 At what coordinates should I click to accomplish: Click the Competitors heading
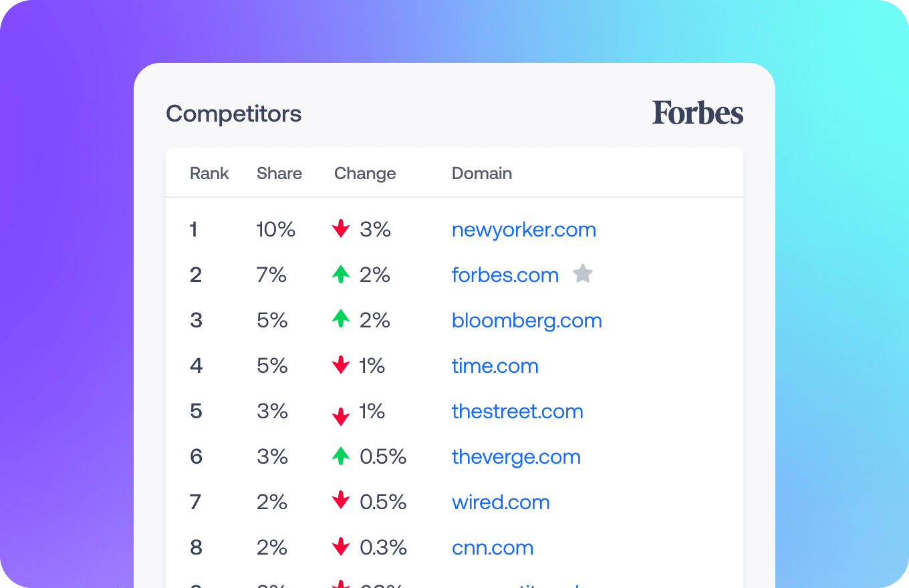tap(233, 114)
